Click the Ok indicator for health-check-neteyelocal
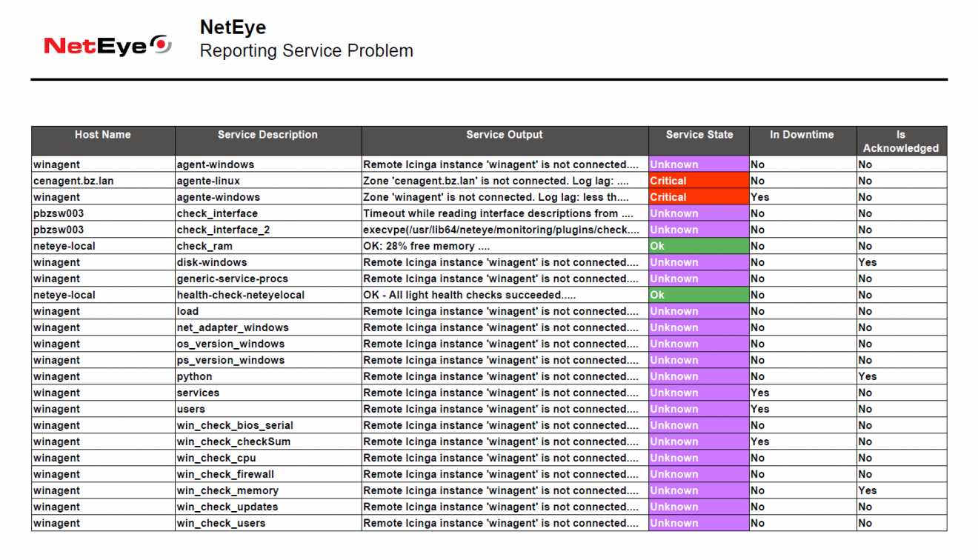This screenshot has width=978, height=560. point(697,295)
